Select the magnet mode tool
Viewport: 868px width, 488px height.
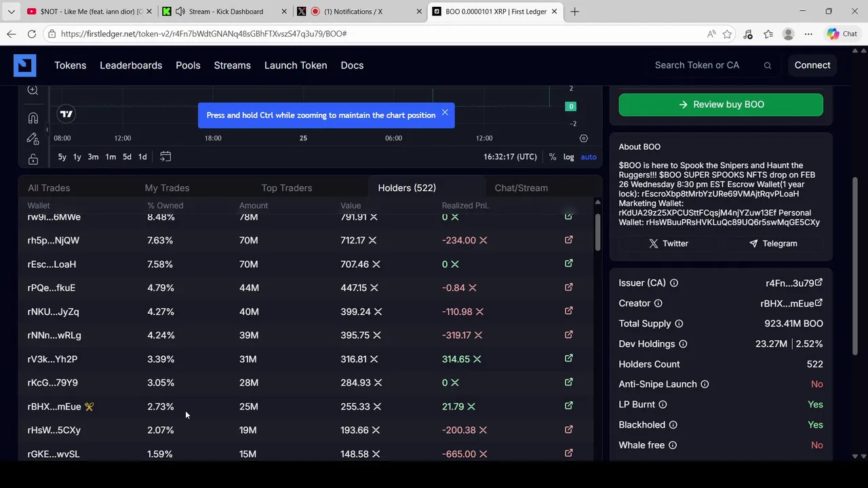[x=33, y=119]
